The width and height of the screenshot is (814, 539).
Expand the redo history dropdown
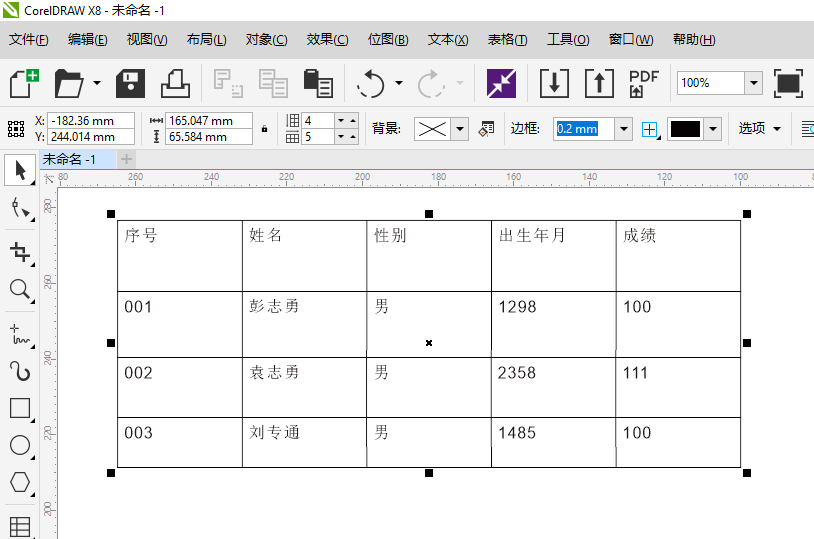[x=459, y=83]
